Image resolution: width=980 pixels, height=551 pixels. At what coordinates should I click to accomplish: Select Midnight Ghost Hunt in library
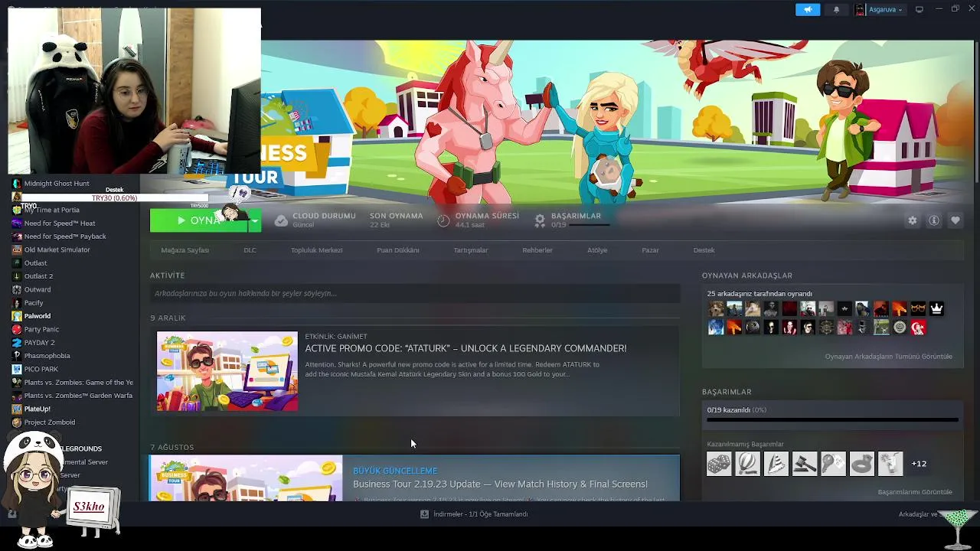coord(57,184)
